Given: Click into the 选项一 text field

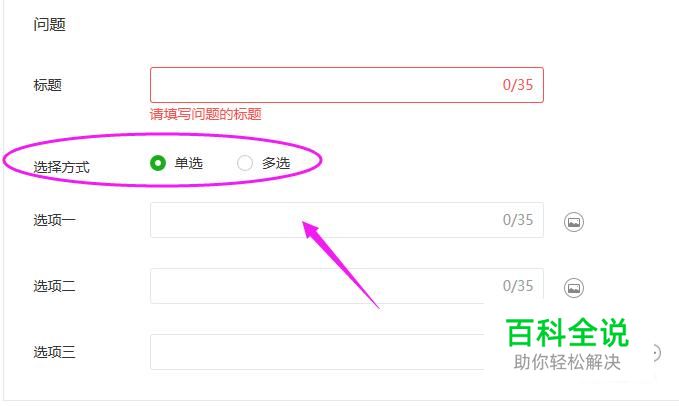Looking at the screenshot, I should coord(347,220).
